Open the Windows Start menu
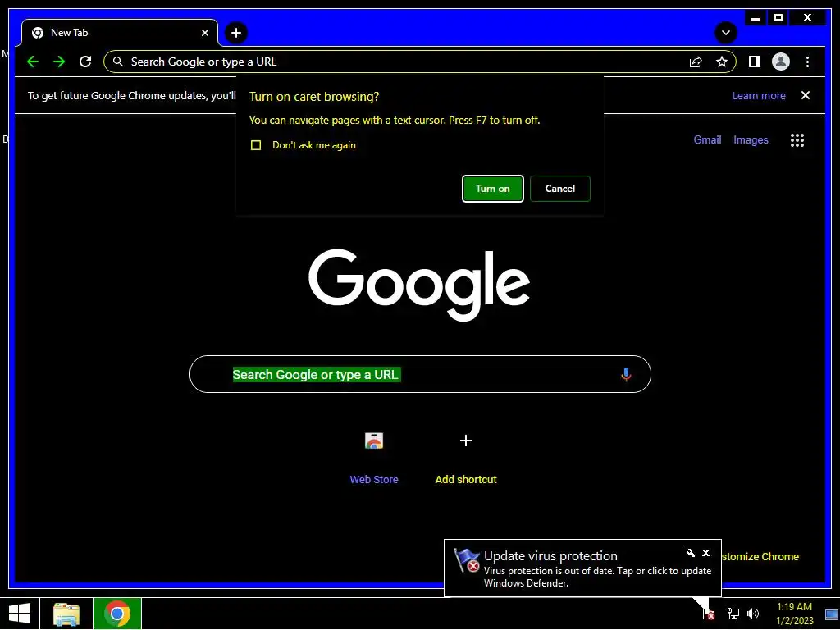The image size is (840, 630). pos(20,614)
